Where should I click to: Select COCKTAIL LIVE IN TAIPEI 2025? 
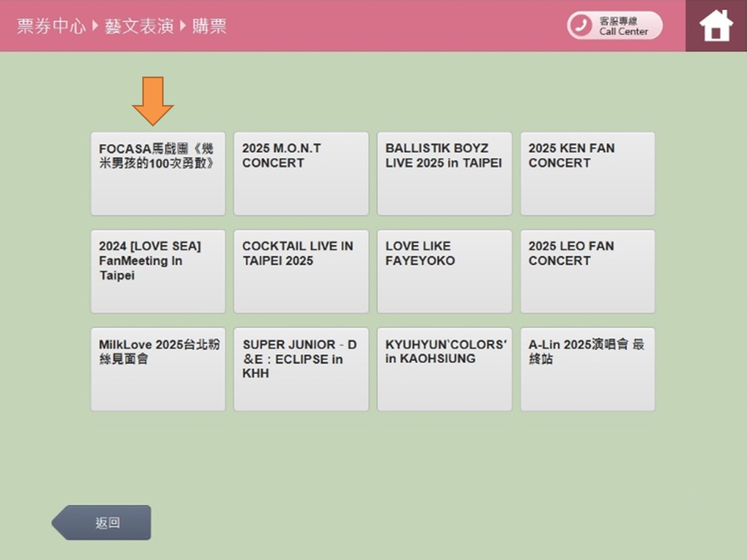[301, 271]
